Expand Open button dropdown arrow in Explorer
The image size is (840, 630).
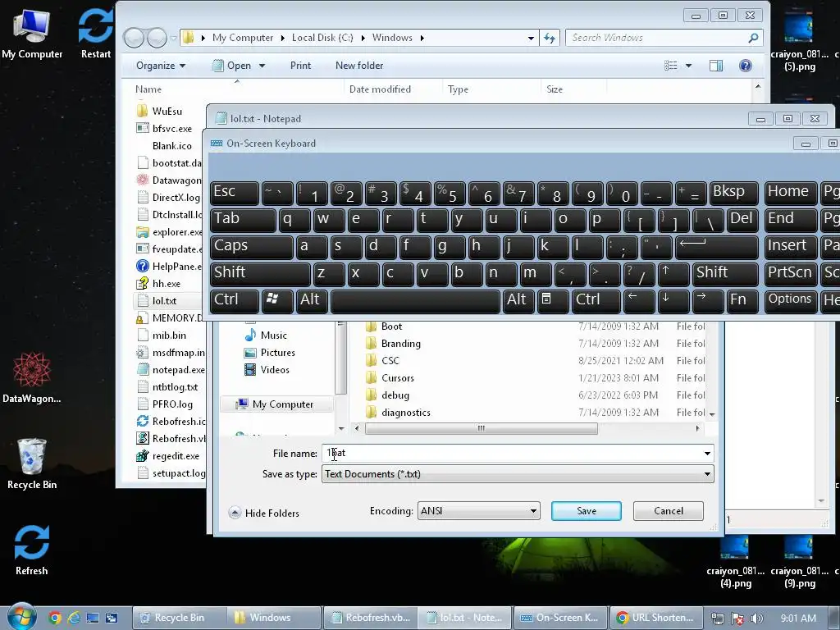(262, 66)
